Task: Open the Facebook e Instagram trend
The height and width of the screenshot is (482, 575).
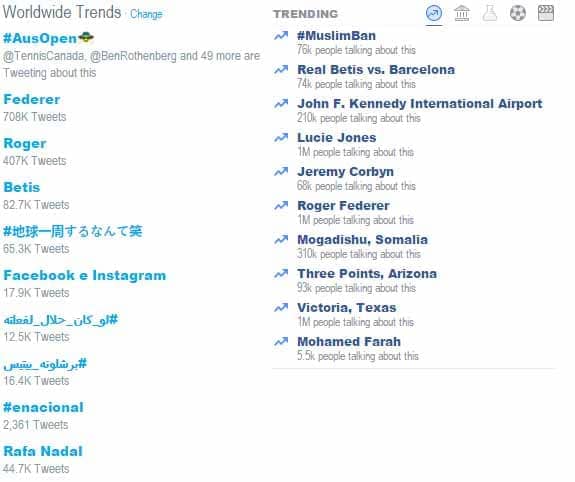Action: [x=85, y=275]
